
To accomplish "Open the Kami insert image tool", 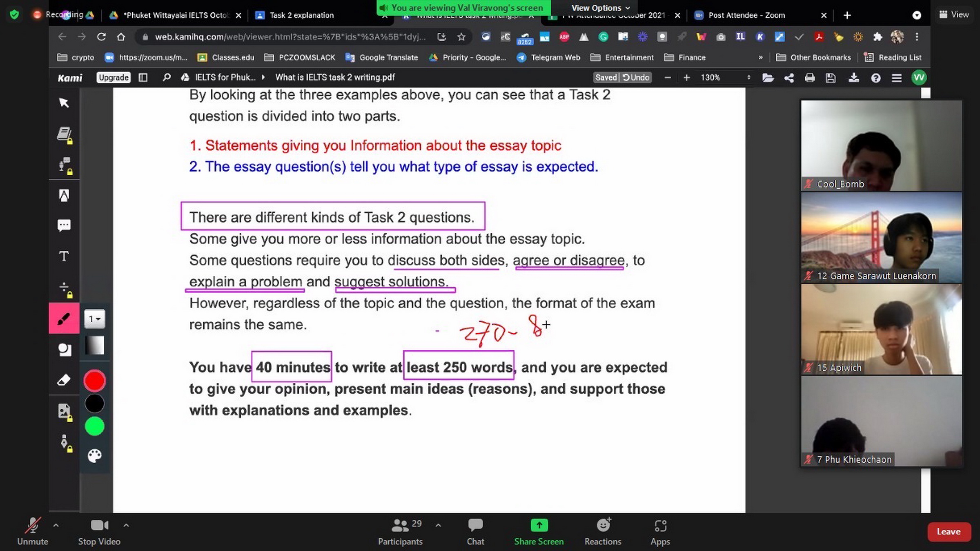I will coord(64,412).
